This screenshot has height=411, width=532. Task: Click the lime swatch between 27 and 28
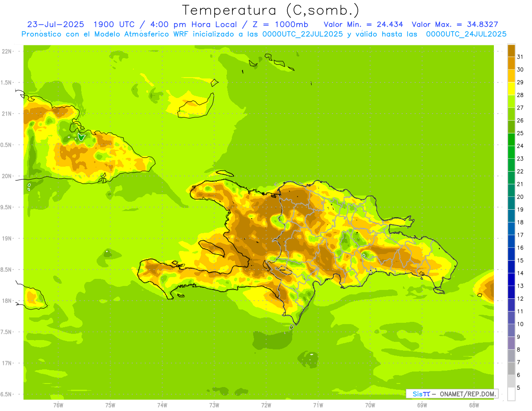click(511, 101)
